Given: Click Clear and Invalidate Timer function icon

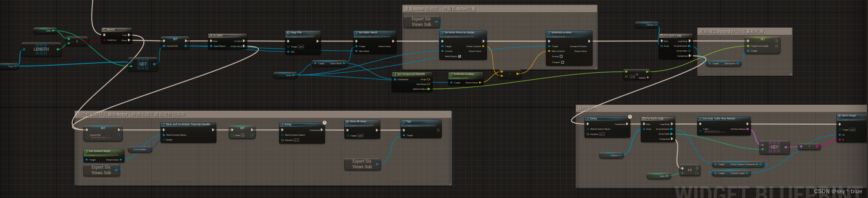Looking at the screenshot, I should (x=164, y=125).
